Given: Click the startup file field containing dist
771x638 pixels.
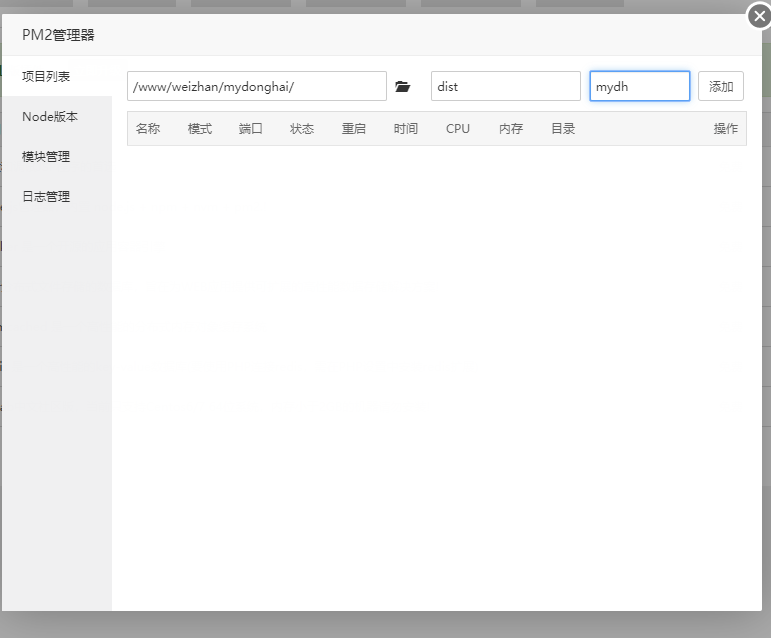Looking at the screenshot, I should point(505,86).
